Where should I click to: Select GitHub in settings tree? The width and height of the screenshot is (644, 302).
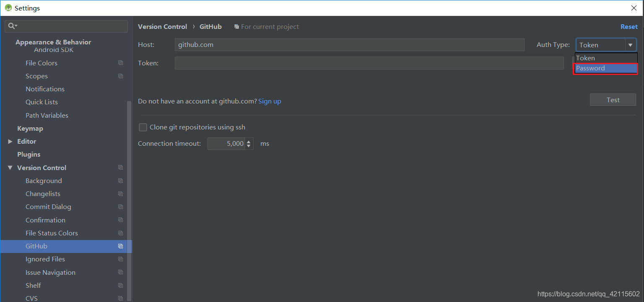[x=66, y=246]
